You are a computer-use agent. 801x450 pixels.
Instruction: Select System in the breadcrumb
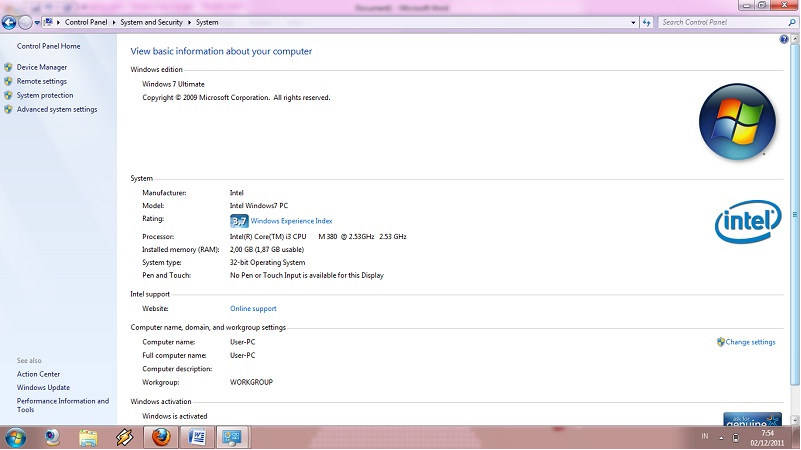207,22
